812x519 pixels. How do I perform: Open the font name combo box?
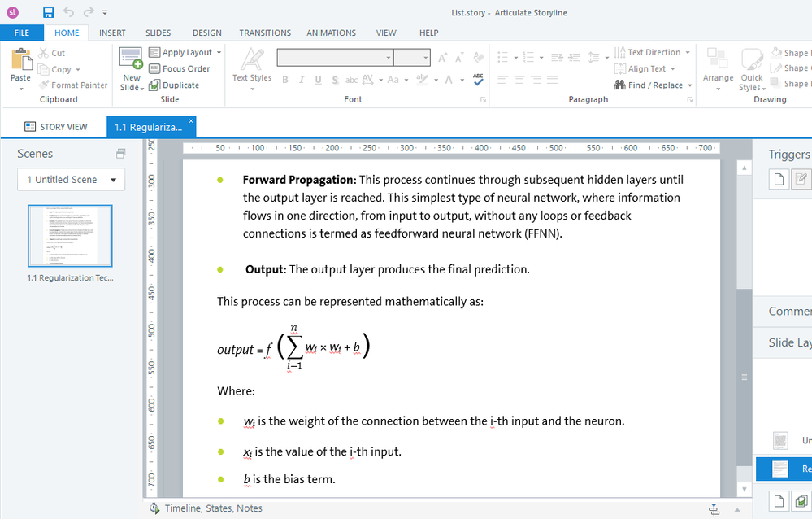[x=335, y=57]
